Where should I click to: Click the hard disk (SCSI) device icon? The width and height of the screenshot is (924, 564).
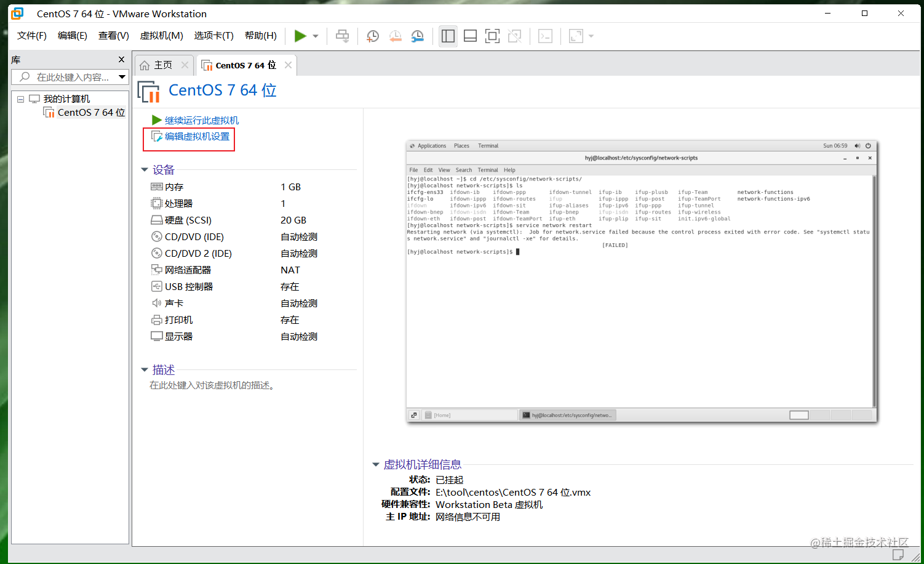click(157, 220)
